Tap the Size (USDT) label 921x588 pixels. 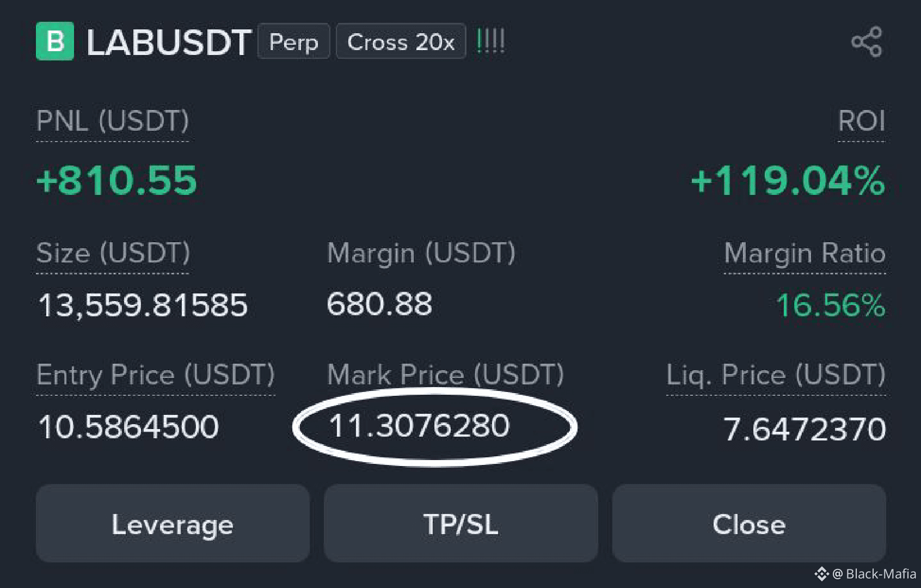click(x=113, y=253)
